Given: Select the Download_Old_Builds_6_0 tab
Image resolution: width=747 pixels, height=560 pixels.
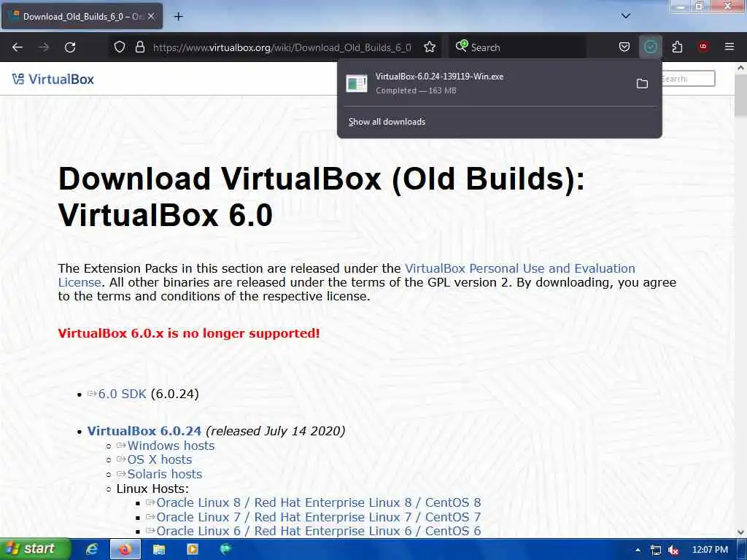Looking at the screenshot, I should pos(82,16).
